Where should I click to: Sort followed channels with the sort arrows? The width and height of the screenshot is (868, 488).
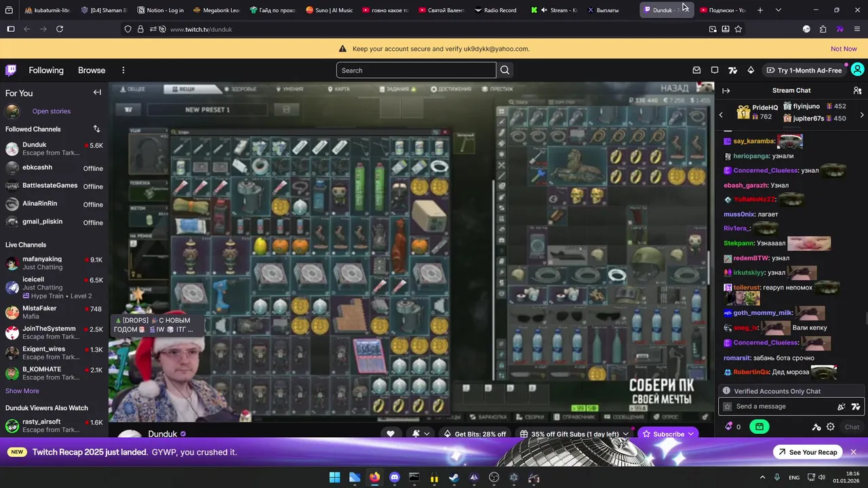click(96, 129)
